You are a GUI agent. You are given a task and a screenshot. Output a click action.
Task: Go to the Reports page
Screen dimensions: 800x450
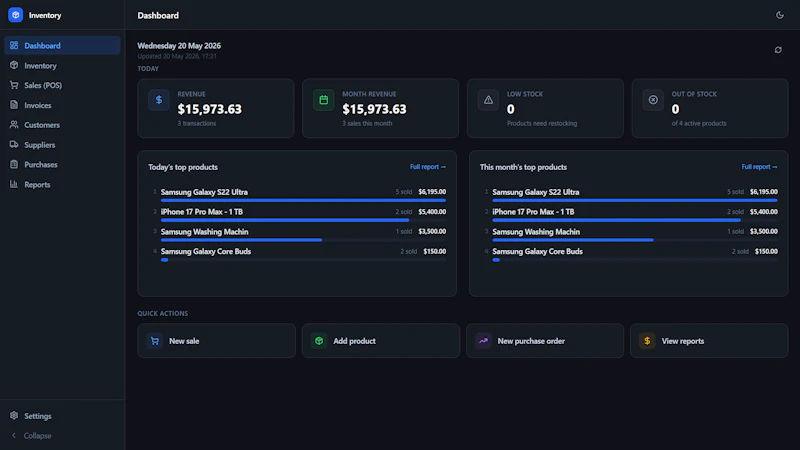62,184
